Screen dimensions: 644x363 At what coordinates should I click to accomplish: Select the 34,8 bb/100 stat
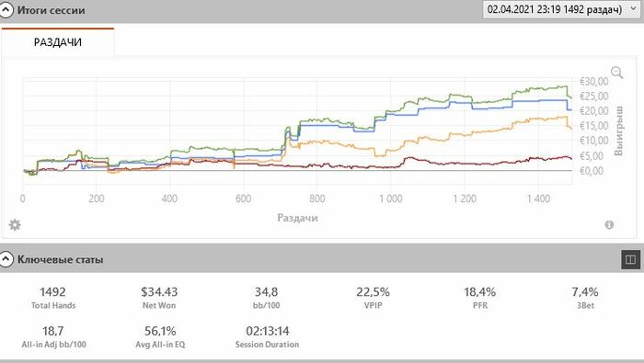click(x=266, y=298)
